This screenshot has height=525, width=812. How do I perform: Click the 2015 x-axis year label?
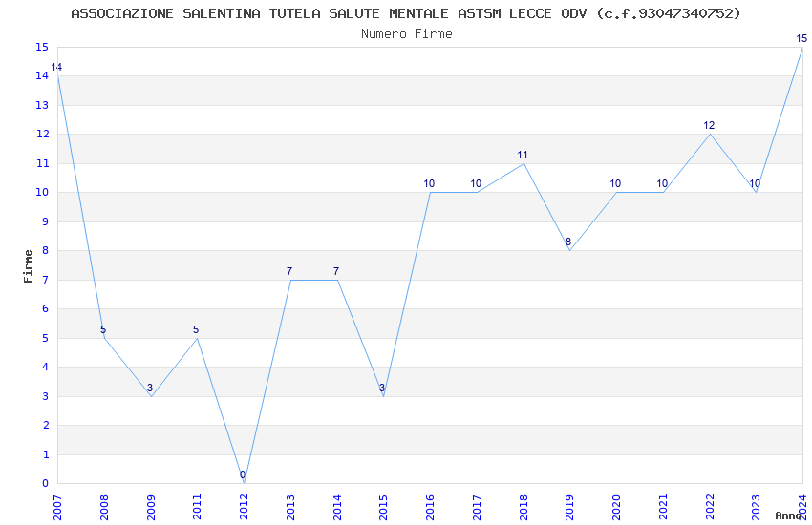tap(383, 508)
